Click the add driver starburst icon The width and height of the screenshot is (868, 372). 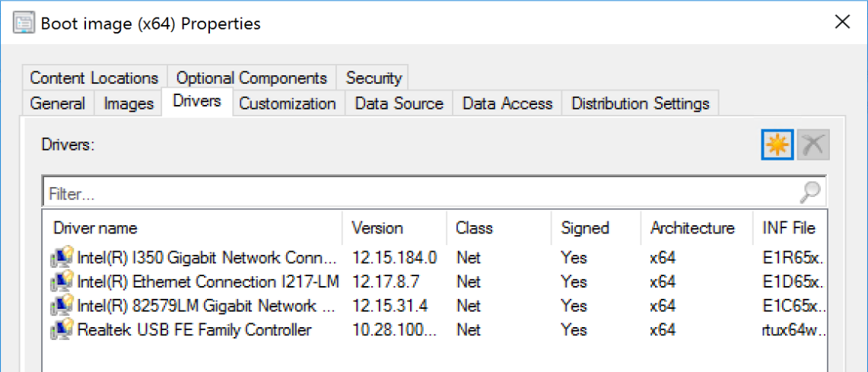pos(777,145)
